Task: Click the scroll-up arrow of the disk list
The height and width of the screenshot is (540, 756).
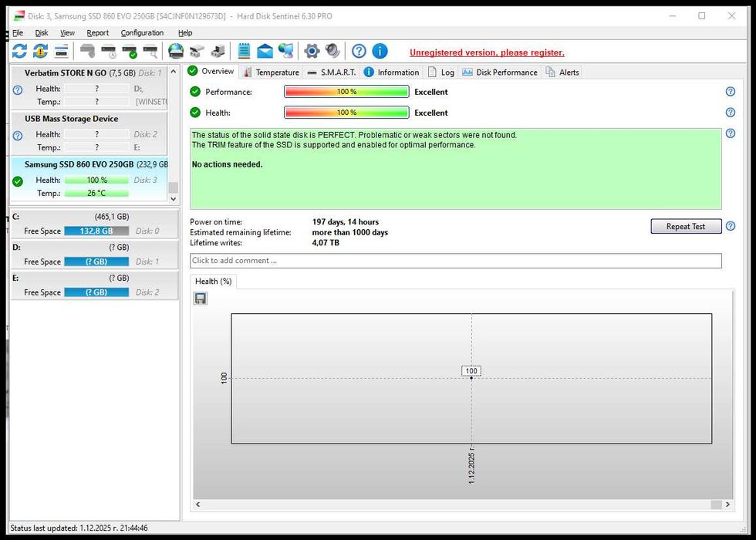Action: 174,72
